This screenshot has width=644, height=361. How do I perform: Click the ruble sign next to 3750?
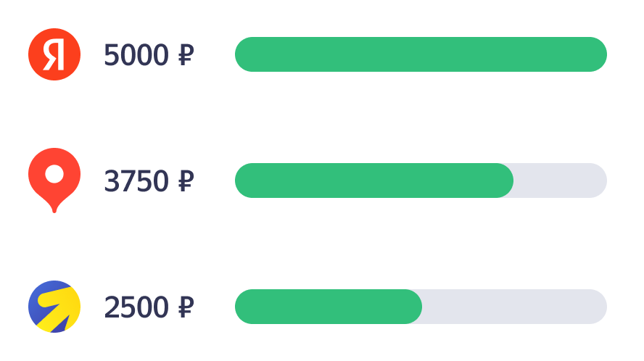pyautogui.click(x=185, y=181)
